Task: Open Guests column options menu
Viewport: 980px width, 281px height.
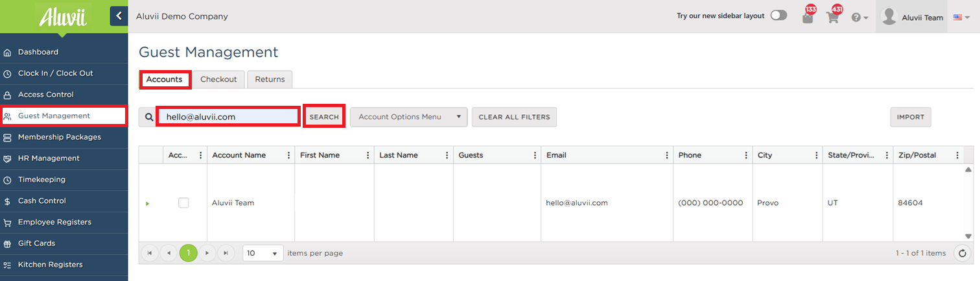Action: (535, 155)
